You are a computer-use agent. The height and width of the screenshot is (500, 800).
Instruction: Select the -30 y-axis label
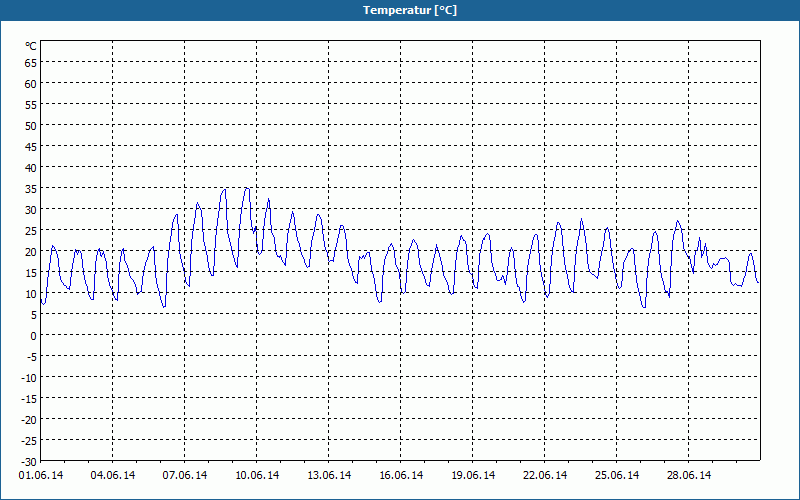click(x=29, y=462)
